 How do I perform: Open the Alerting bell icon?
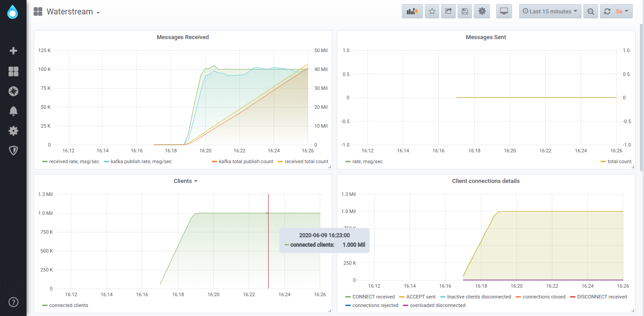click(13, 111)
